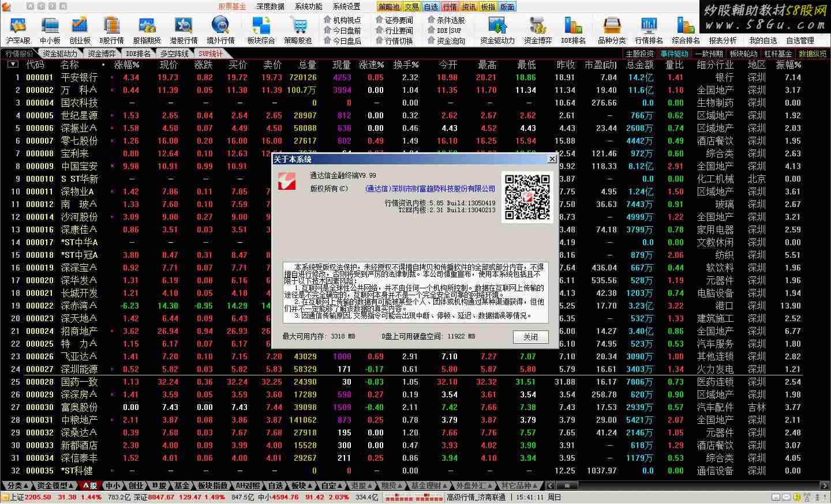Click 上证 index value in status bar
831x504 pixels.
(39, 497)
